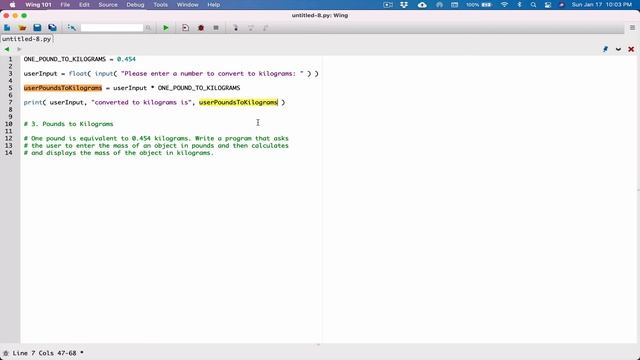Toggle breakpoint with the red bug icon
The width and height of the screenshot is (640, 360).
click(x=200, y=28)
